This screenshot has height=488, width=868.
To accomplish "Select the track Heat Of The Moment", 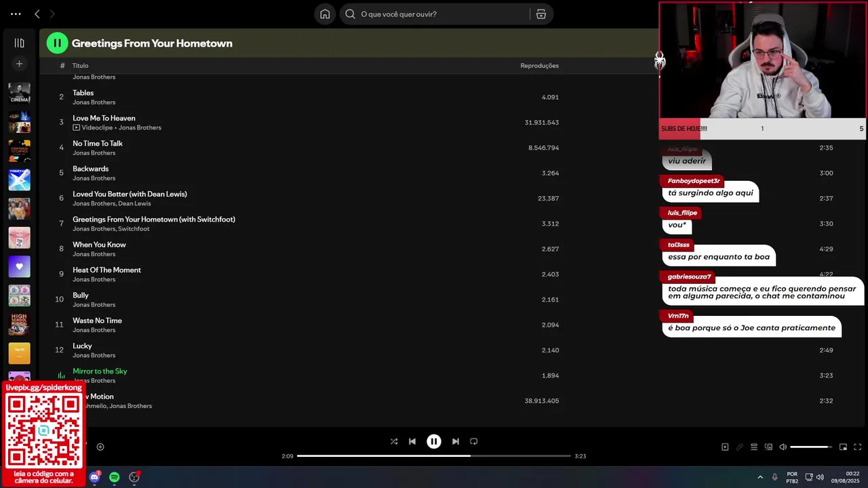I will (x=106, y=270).
